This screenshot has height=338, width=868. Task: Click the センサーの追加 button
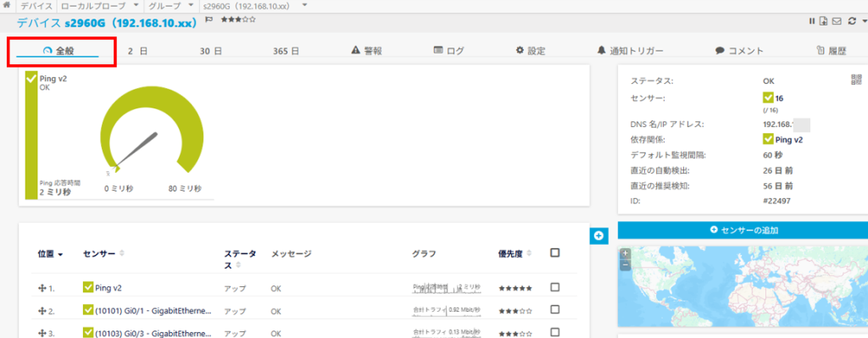coord(743,230)
